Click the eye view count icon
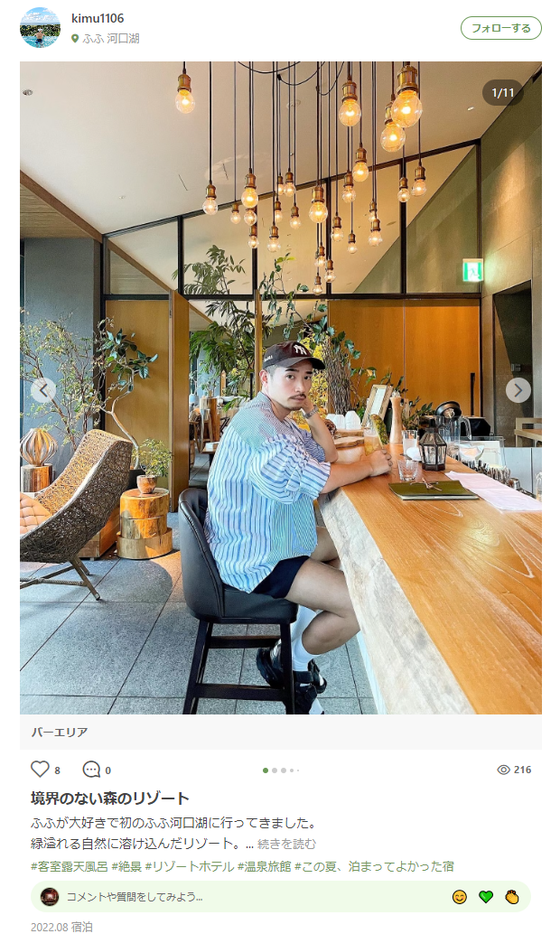Screen dimensions: 560x943 503,770
